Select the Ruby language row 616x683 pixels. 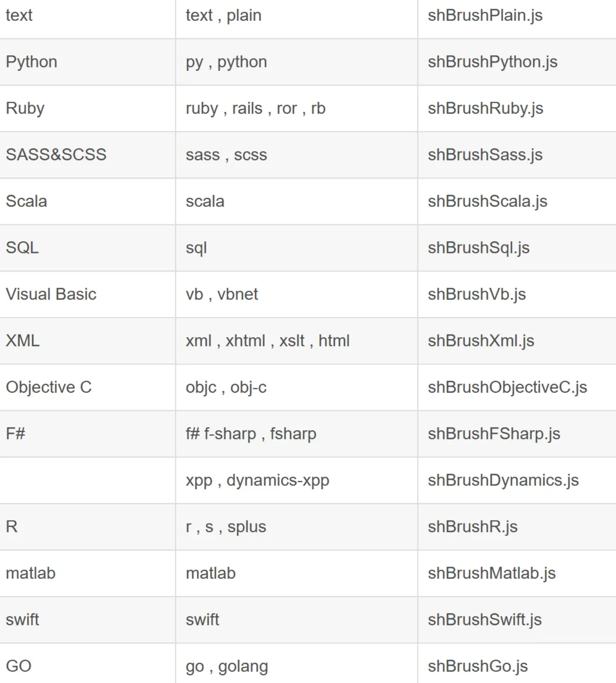point(308,108)
